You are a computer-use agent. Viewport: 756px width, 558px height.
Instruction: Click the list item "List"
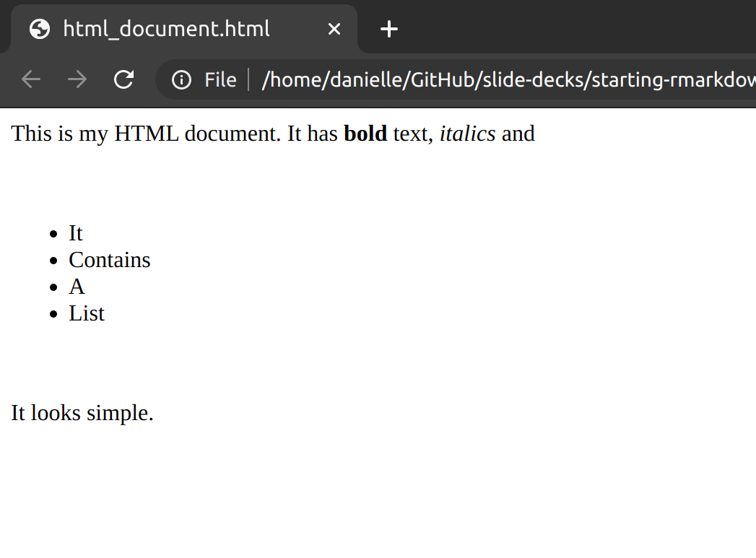87,313
